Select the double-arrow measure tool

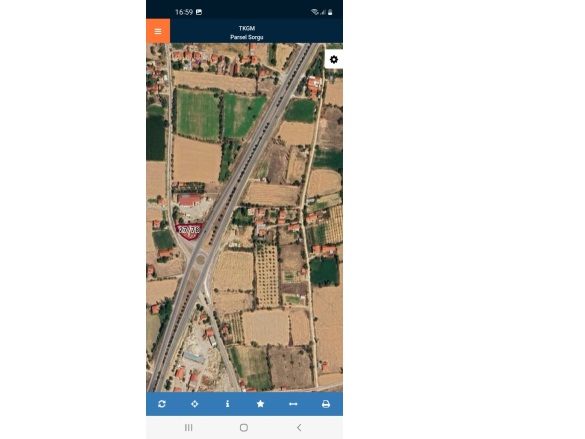293,404
